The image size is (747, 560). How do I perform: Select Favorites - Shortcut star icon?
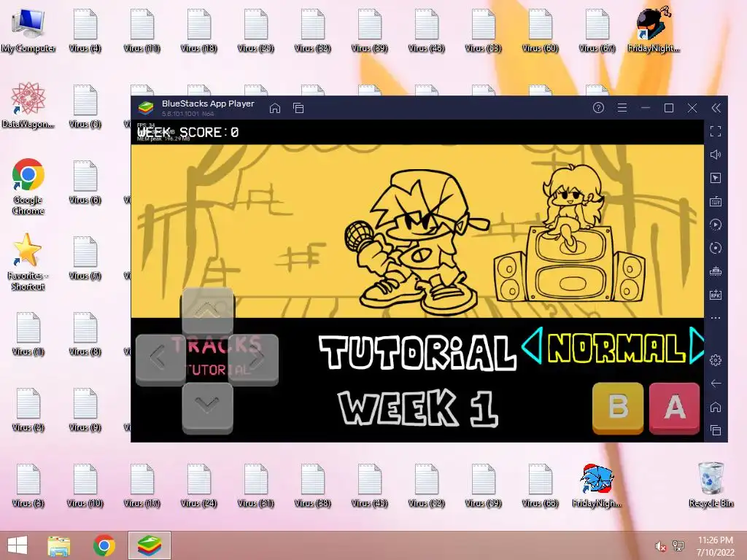point(27,262)
